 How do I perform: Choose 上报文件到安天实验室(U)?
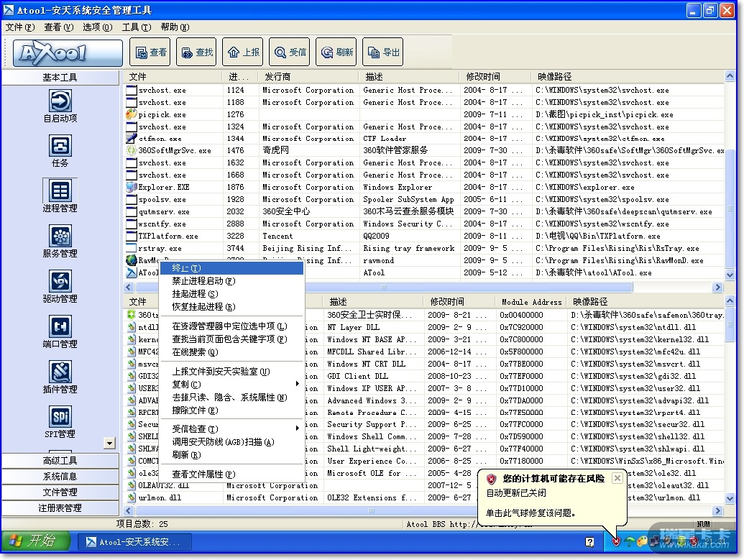[231, 371]
